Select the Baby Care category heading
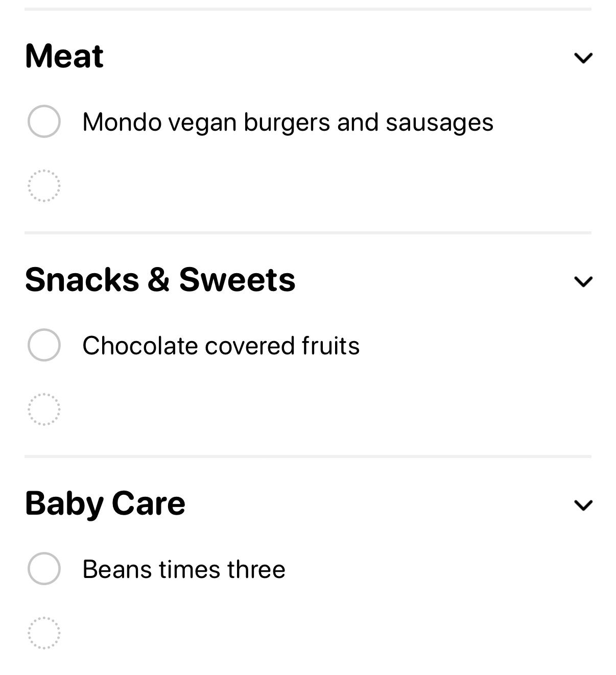Image resolution: width=616 pixels, height=675 pixels. pos(105,503)
